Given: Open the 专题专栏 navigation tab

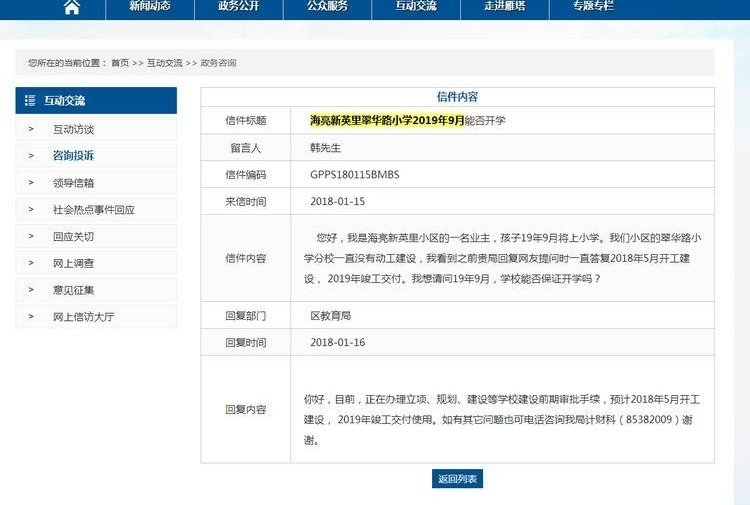Looking at the screenshot, I should [594, 6].
